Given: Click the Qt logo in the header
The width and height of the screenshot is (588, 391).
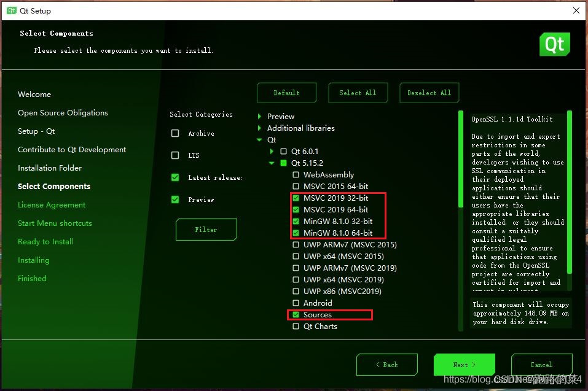Looking at the screenshot, I should (555, 44).
